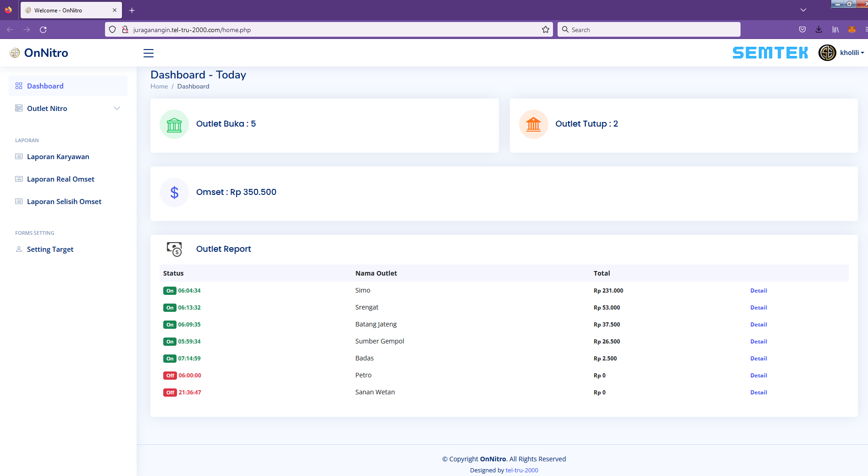
Task: Click the Omset dollar sign icon
Action: 174,193
